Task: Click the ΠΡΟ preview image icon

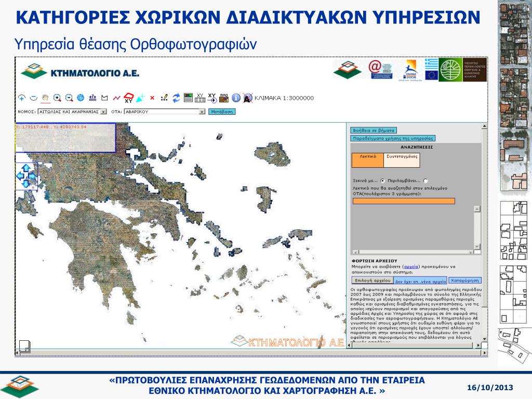Action: (224, 98)
